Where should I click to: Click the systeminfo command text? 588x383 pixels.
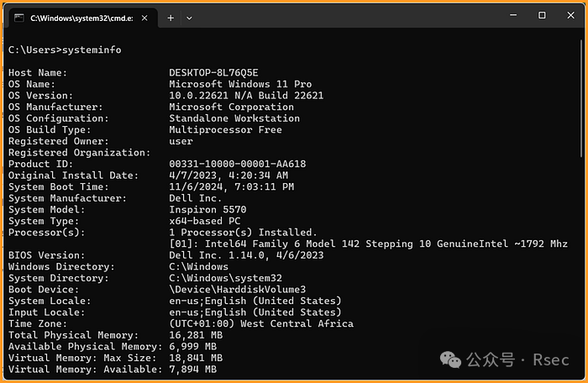(95, 50)
